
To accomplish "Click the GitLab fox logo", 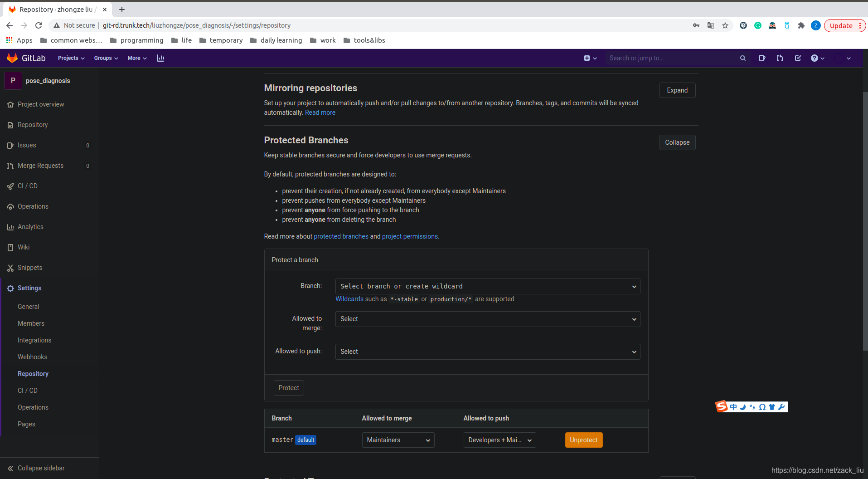I will (12, 58).
